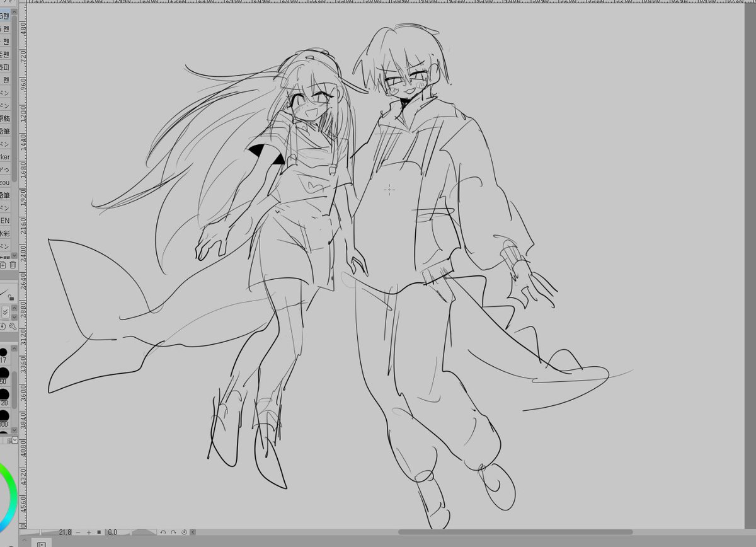Click the brush size panel scroll-down arrow
The width and height of the screenshot is (756, 547).
tap(14, 430)
